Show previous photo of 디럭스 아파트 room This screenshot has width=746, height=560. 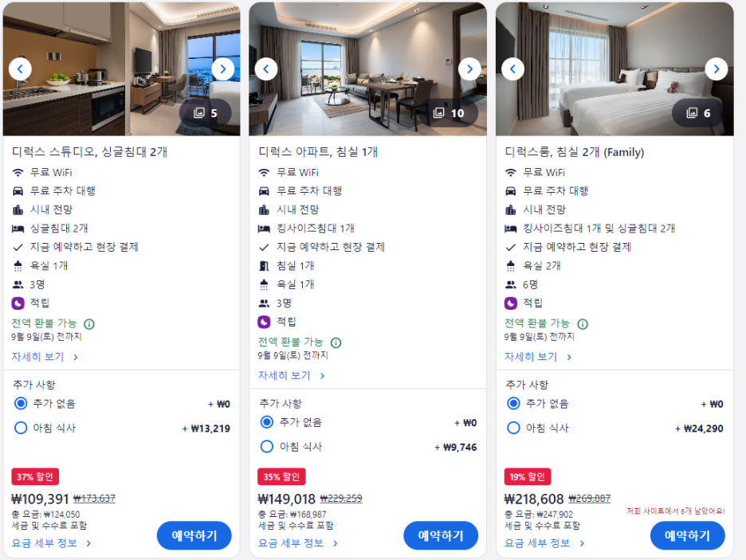pos(266,69)
